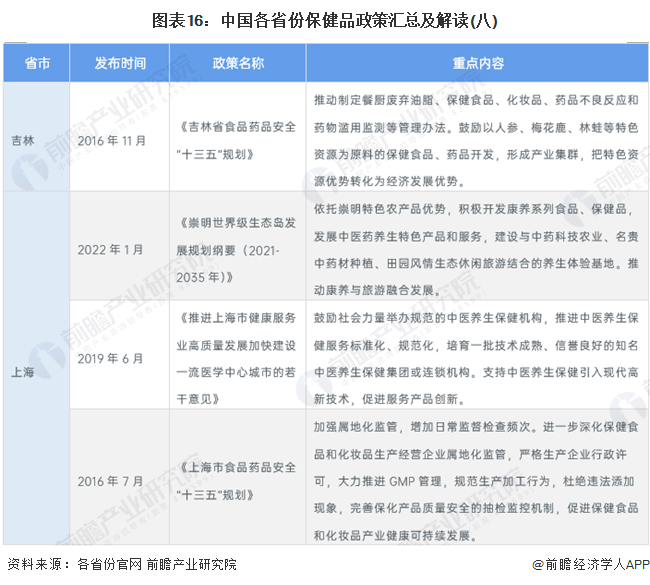
Task: Open the 吉林省食品药品安全 policy name
Action: tap(238, 140)
